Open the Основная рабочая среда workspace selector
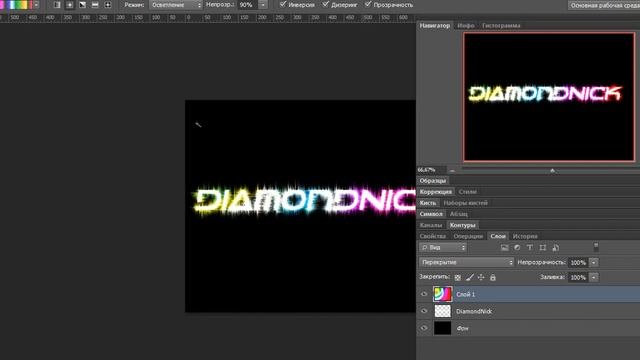The width and height of the screenshot is (640, 360). [604, 5]
